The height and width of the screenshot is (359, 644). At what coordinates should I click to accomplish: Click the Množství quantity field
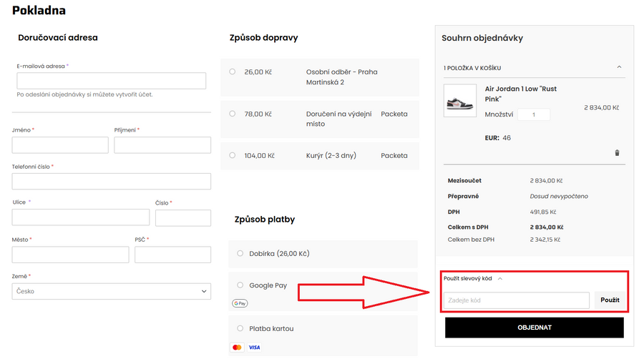click(x=533, y=114)
